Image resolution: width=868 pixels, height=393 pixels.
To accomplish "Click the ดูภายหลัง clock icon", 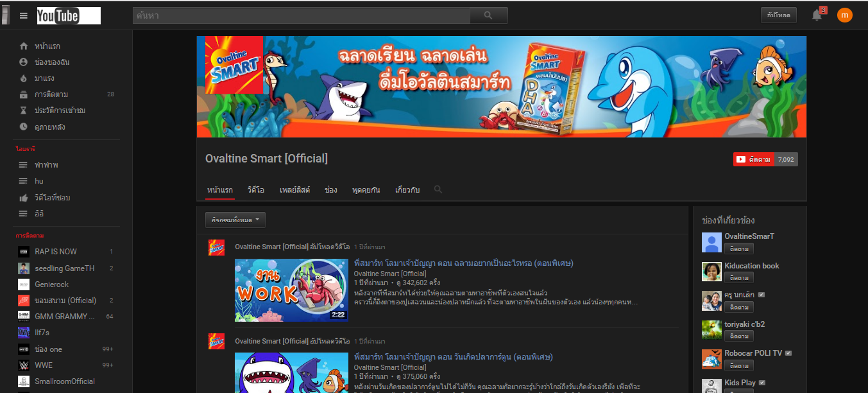I will point(24,127).
